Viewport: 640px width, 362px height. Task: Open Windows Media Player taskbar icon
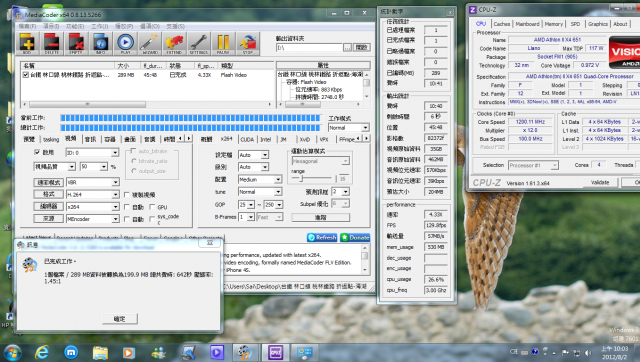[129, 352]
